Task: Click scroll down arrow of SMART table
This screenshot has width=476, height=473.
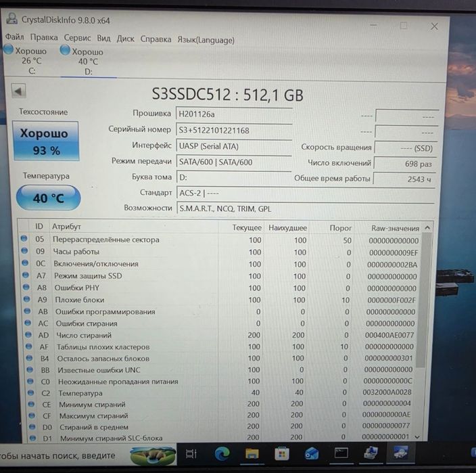Action: [x=417, y=437]
